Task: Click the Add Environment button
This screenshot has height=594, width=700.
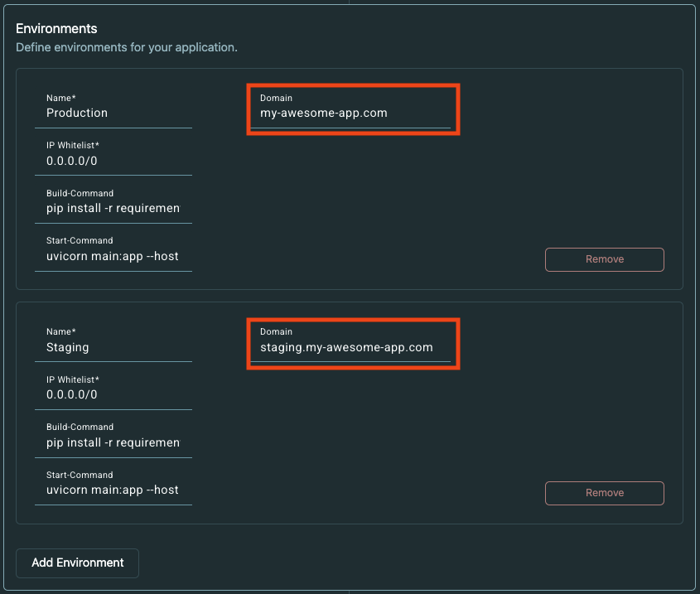Action: (x=77, y=563)
